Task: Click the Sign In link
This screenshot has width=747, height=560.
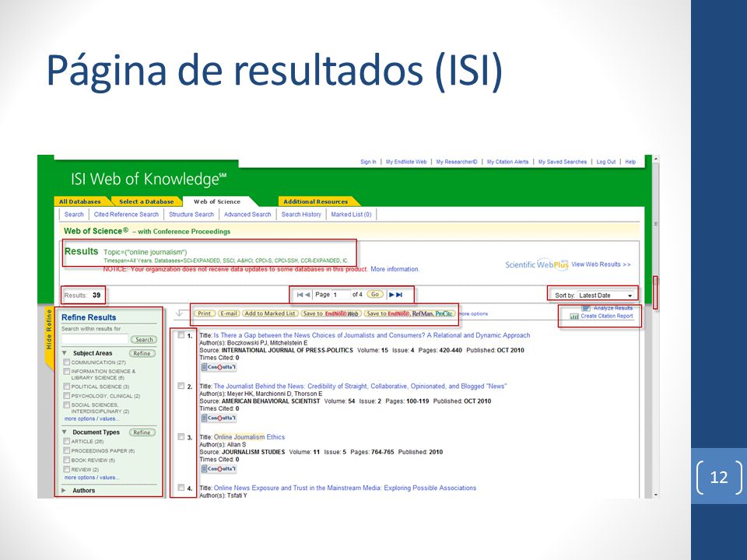Action: (368, 162)
